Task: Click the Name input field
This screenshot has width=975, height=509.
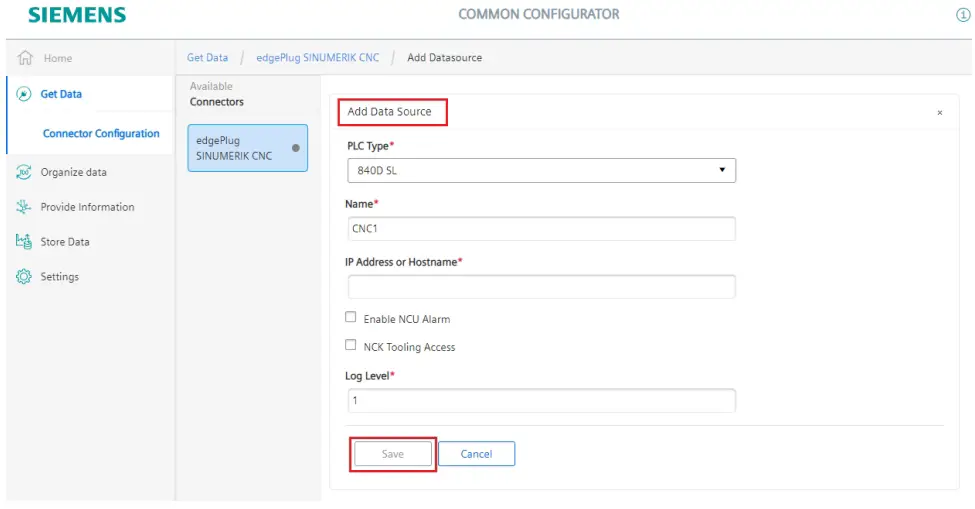Action: (542, 229)
